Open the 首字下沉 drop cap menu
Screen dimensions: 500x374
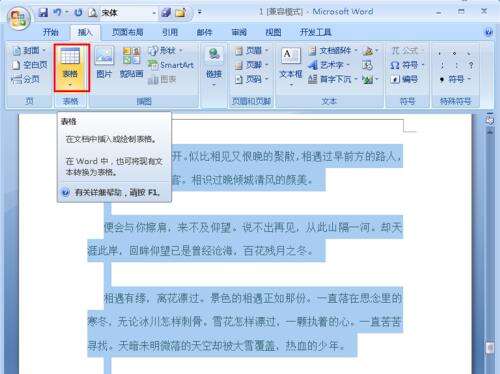pos(333,79)
